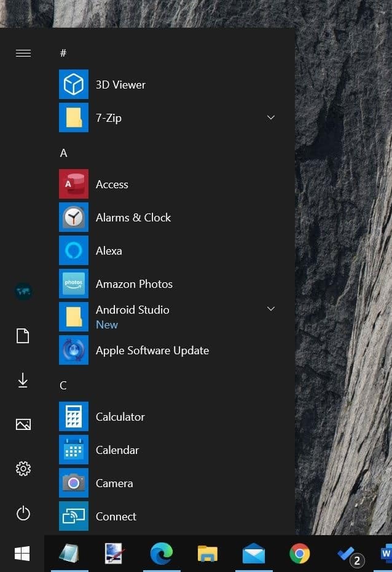Click the Alarms & Clock label
This screenshot has height=572, width=392.
pyautogui.click(x=133, y=217)
